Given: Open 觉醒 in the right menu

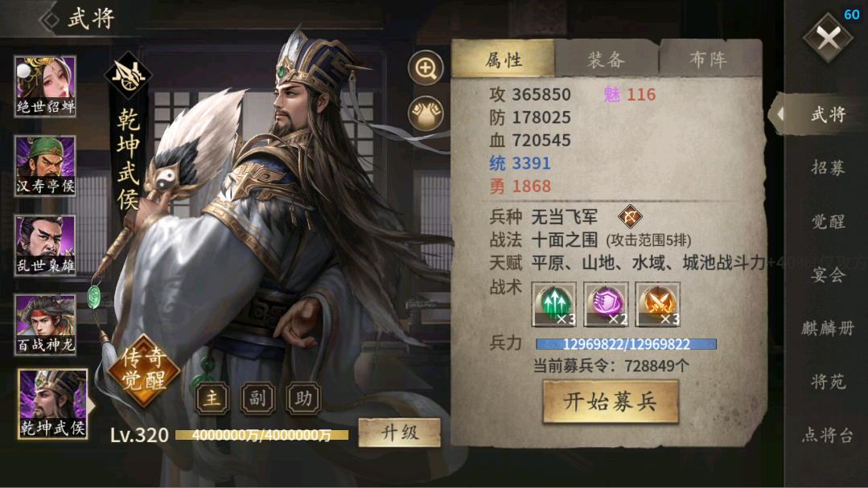Looking at the screenshot, I should coord(828,221).
